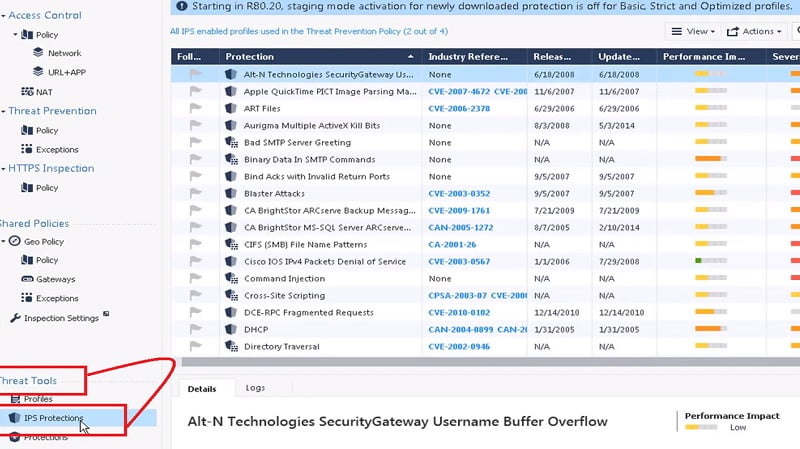Screen dimensions: 800x449
Task: Open the Actions dropdown arrow
Action: [x=779, y=32]
